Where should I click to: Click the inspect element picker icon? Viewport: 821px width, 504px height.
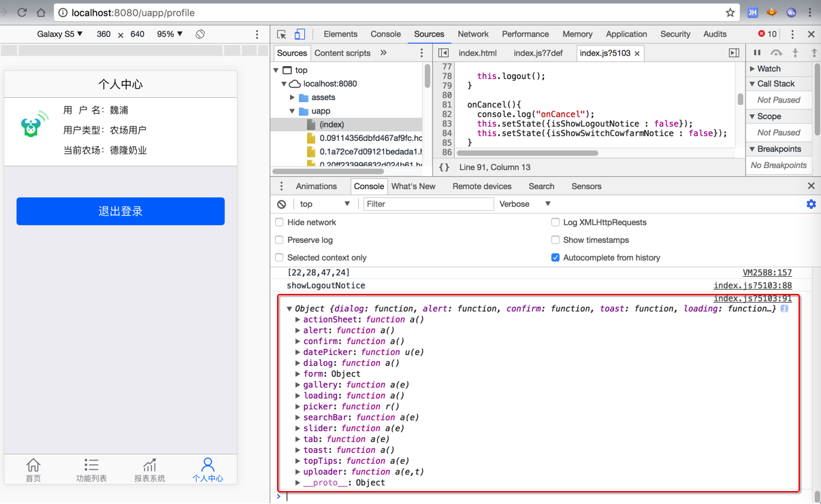pyautogui.click(x=282, y=34)
